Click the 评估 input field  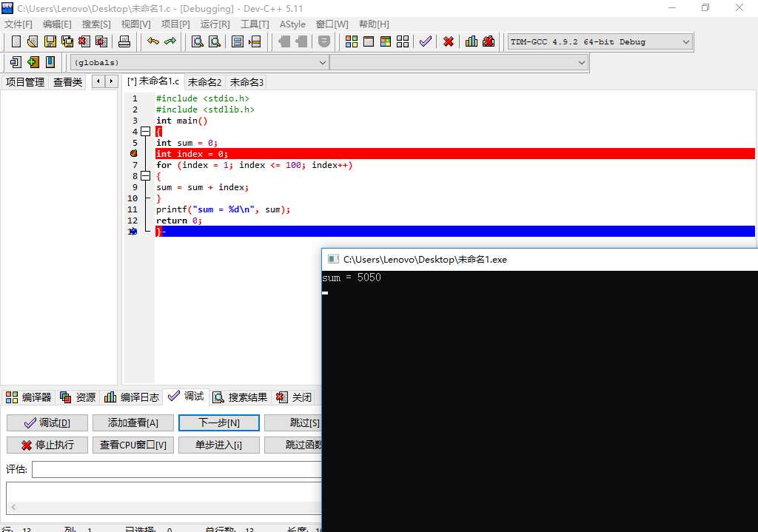(176, 469)
